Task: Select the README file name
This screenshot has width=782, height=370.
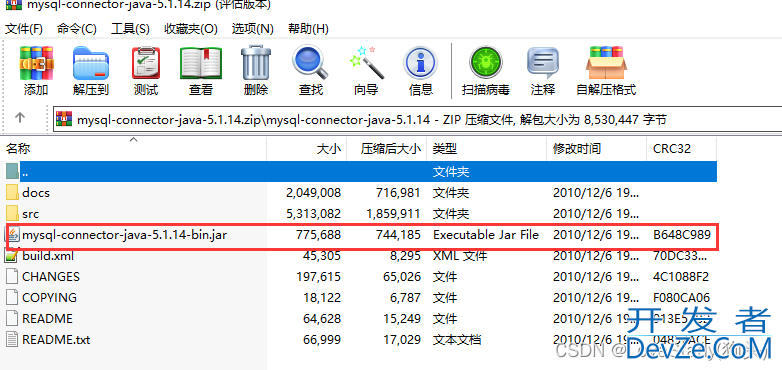Action: (47, 319)
